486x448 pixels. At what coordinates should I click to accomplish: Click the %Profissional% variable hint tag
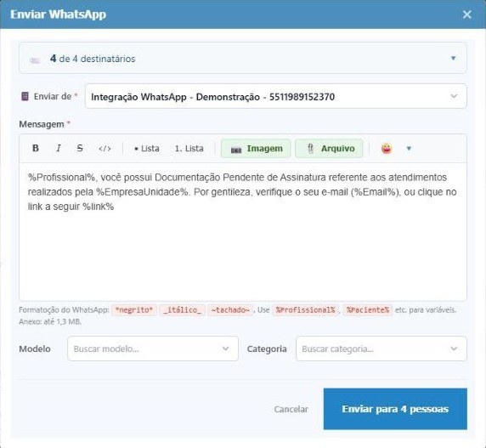point(305,310)
